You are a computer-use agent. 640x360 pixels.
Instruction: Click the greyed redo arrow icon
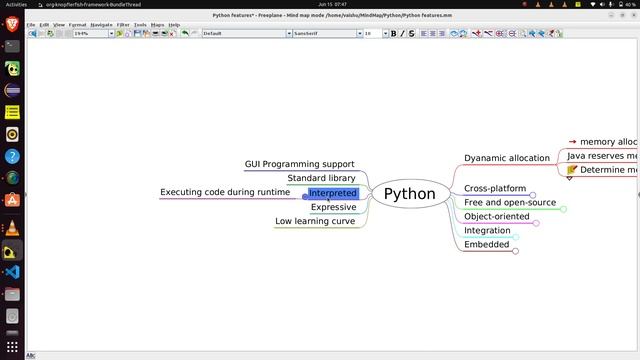(195, 33)
